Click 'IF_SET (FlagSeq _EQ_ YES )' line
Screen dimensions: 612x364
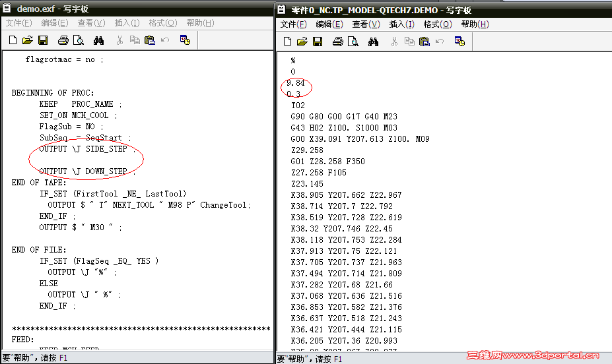pyautogui.click(x=99, y=260)
